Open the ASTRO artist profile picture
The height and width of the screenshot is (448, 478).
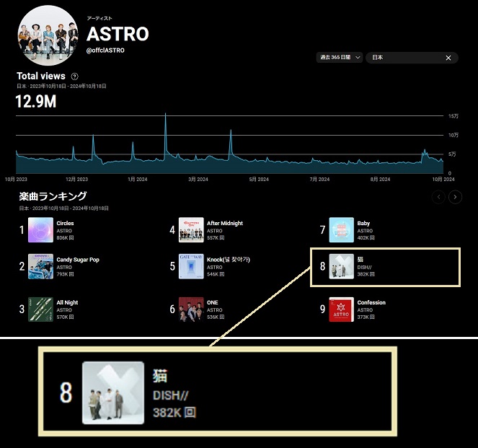[x=48, y=36]
